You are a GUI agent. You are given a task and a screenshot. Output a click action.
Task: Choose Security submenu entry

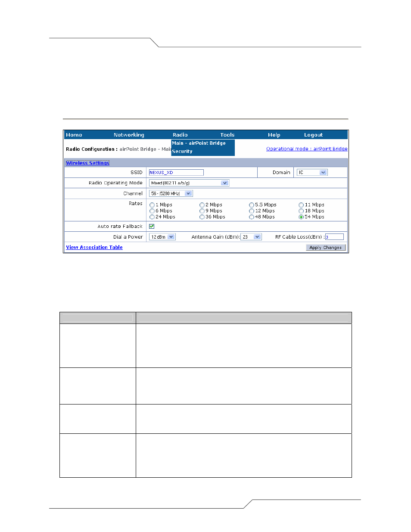pyautogui.click(x=182, y=151)
